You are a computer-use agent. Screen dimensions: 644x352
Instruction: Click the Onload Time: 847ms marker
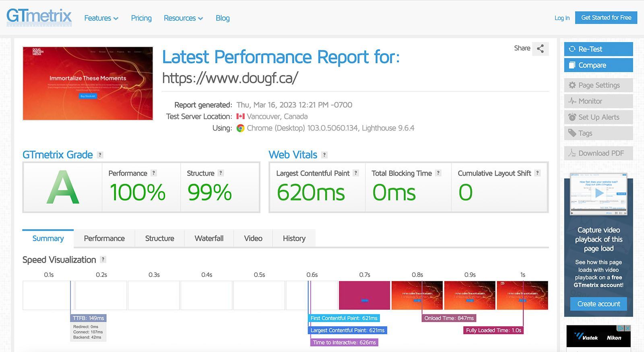pos(449,318)
